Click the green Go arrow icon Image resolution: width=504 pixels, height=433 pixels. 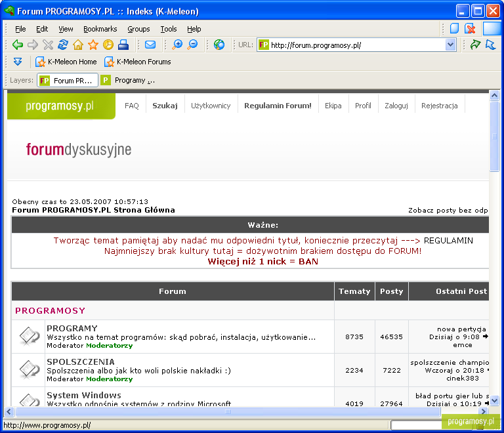(x=475, y=45)
